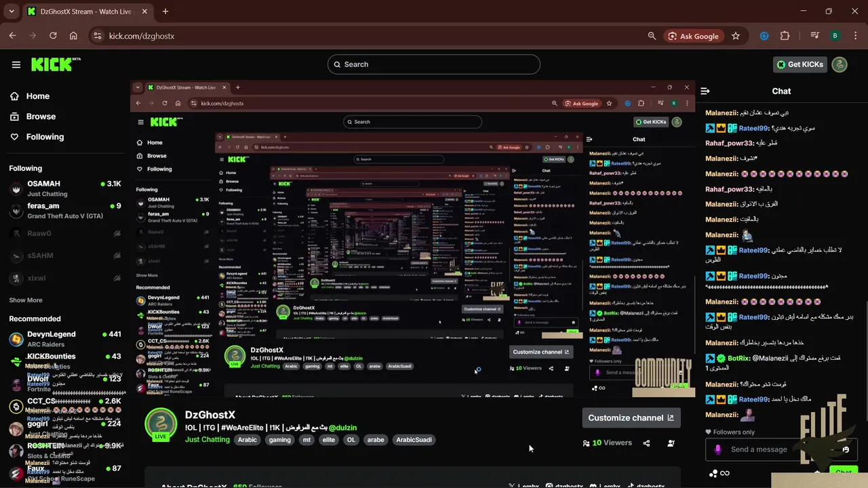Open Just Chatting category link

click(208, 440)
